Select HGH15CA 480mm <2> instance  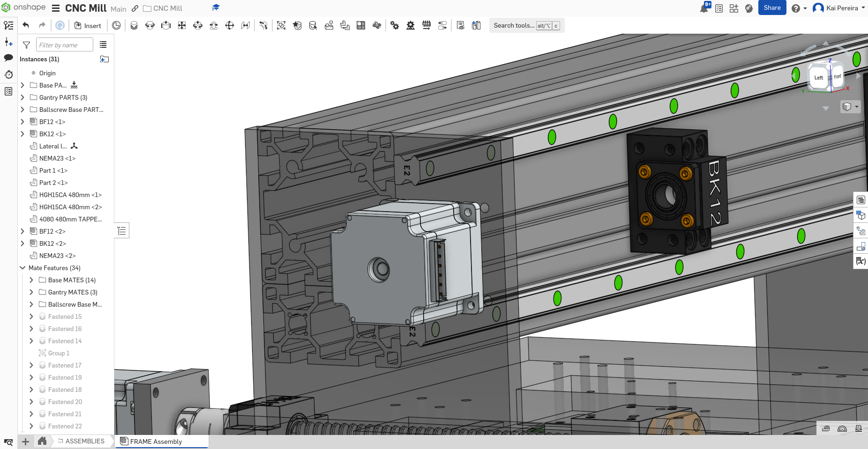pyautogui.click(x=70, y=207)
